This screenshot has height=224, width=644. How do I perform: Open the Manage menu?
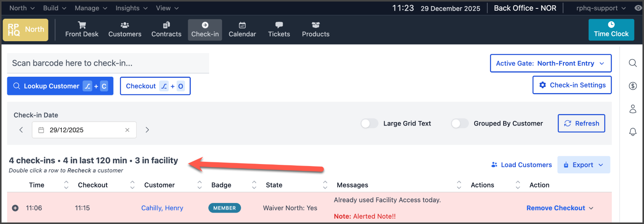[x=91, y=8]
